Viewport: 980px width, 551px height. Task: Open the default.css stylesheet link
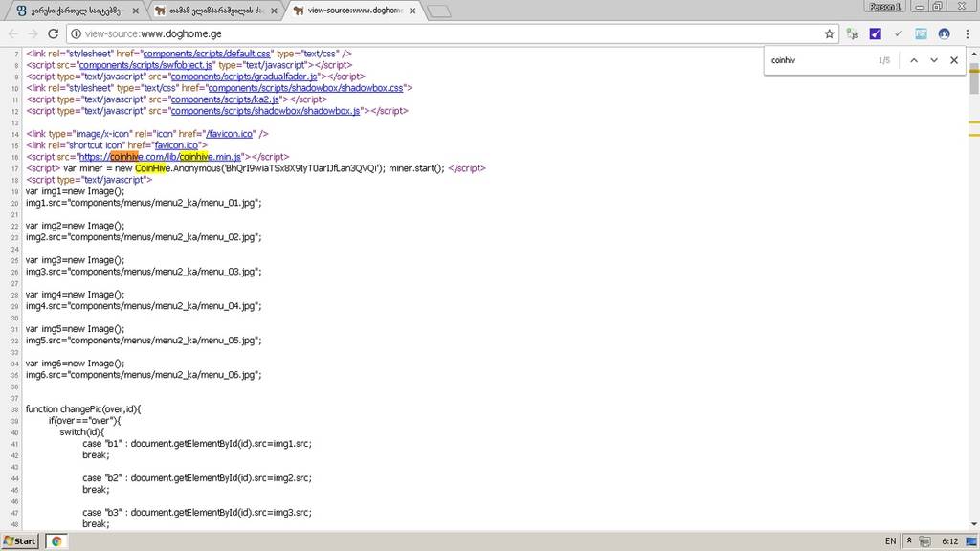[207, 54]
